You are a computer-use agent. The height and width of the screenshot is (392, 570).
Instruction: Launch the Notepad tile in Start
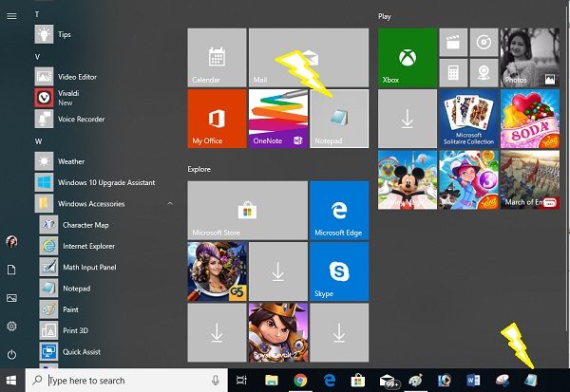click(339, 119)
